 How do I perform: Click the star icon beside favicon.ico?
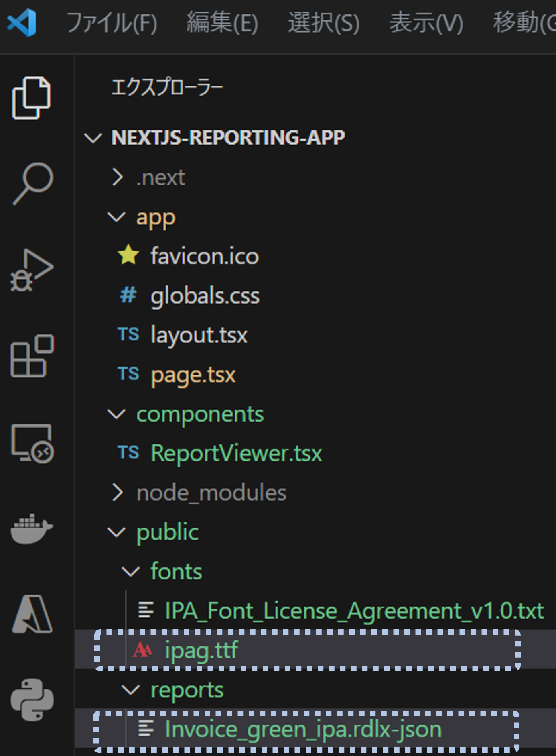[128, 255]
